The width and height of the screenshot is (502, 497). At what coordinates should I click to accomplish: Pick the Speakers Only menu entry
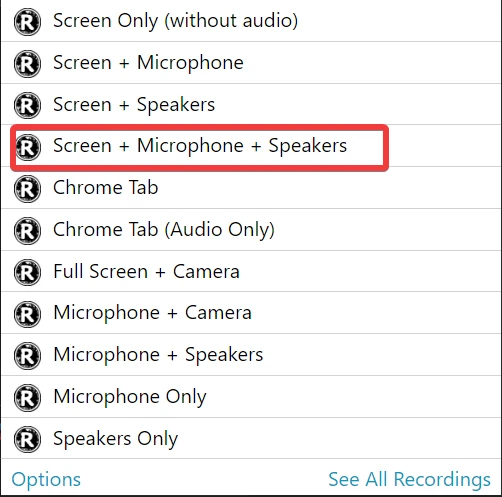(x=251, y=438)
